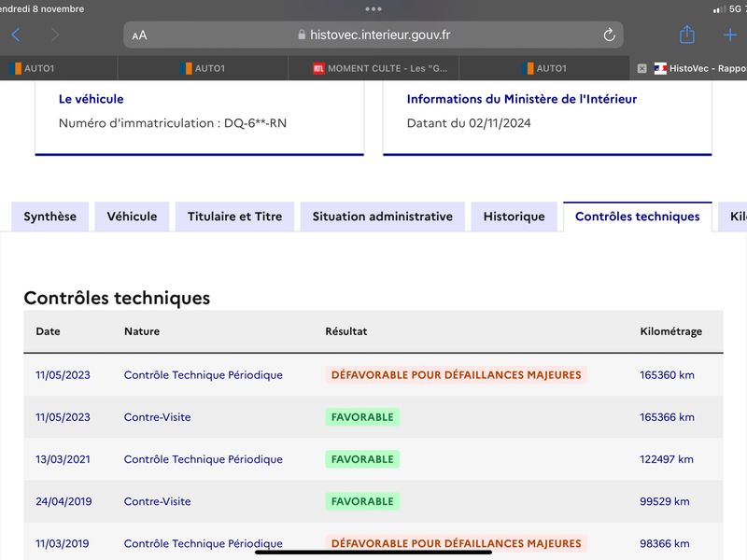
Task: Open the share sheet icon
Action: (x=686, y=35)
